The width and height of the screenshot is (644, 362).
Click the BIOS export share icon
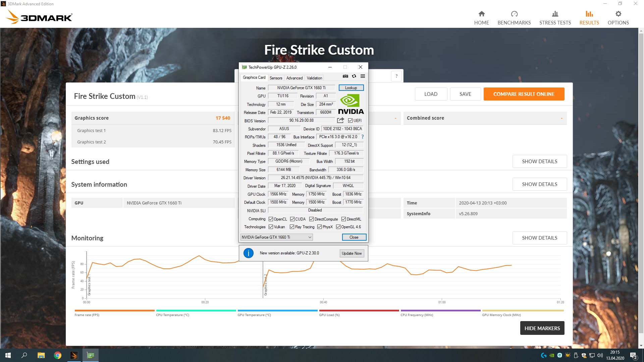click(340, 120)
